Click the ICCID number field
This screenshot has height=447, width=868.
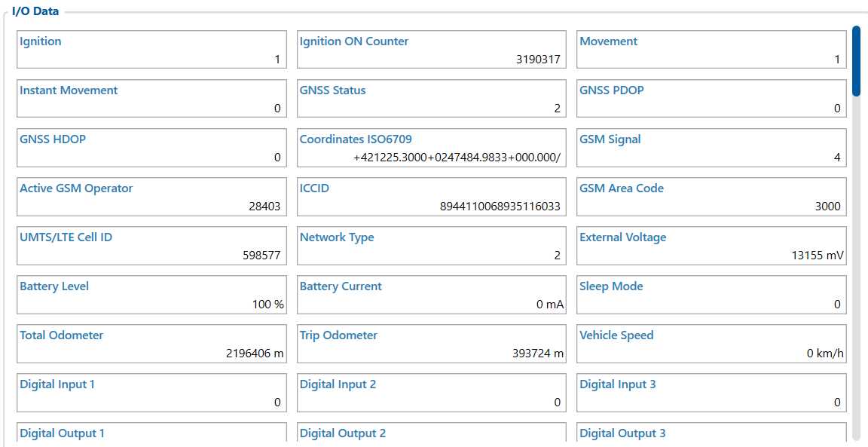tap(431, 197)
